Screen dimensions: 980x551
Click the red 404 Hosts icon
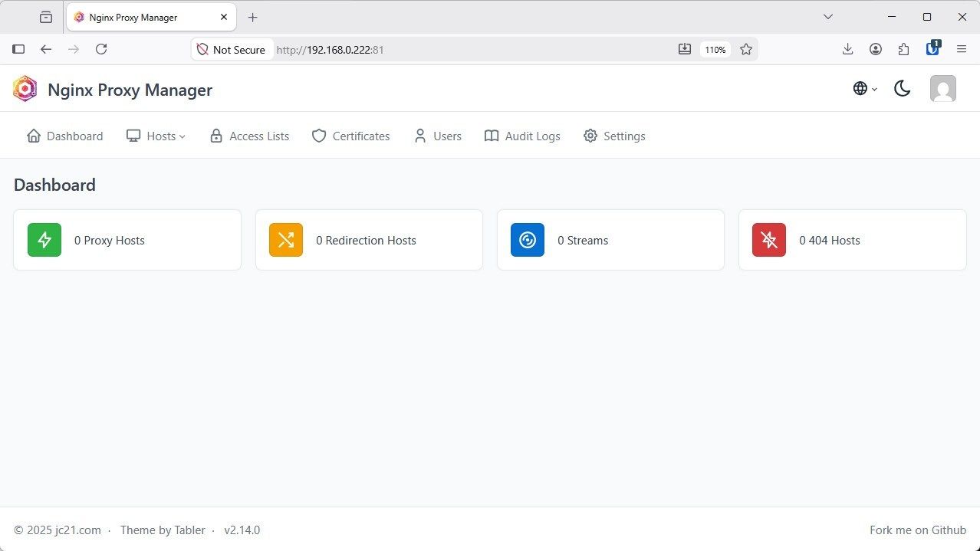tap(769, 240)
